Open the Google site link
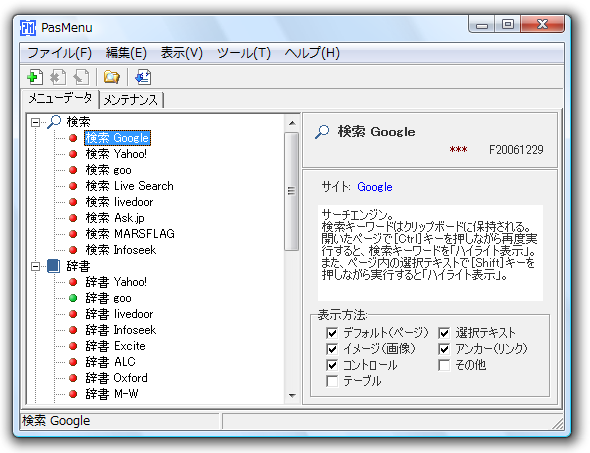 tap(375, 187)
